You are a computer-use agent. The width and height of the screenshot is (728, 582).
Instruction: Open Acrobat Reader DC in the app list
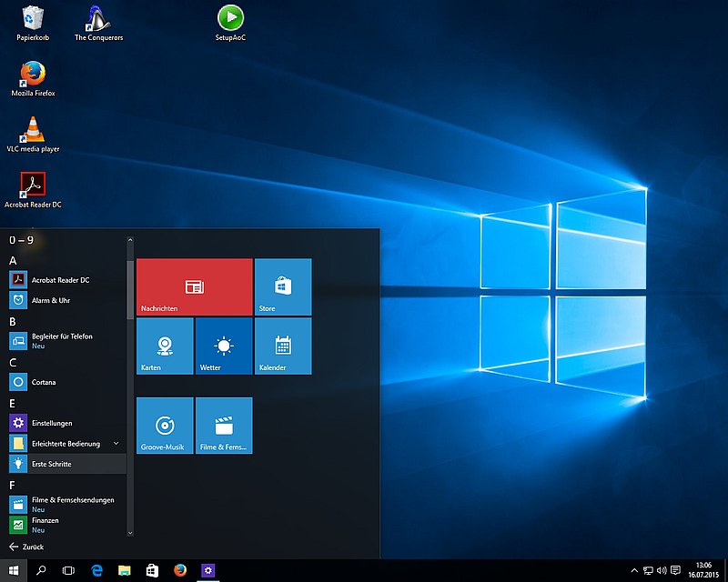coord(67,280)
